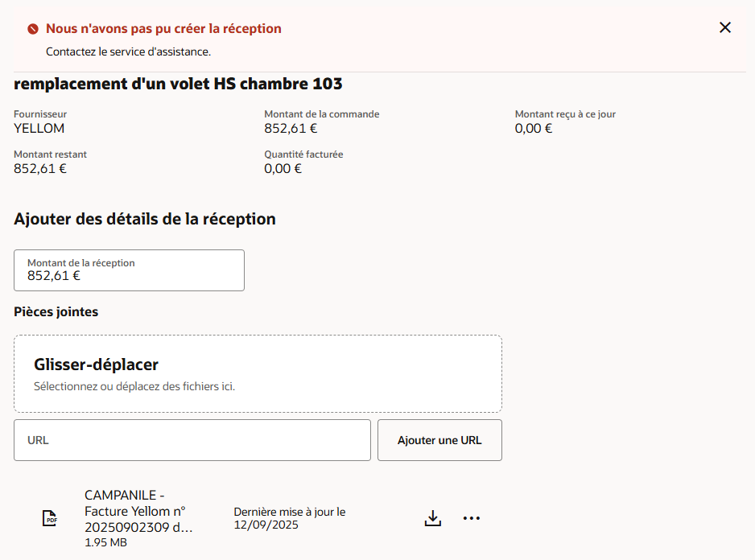Focus the URL input field

tap(192, 440)
